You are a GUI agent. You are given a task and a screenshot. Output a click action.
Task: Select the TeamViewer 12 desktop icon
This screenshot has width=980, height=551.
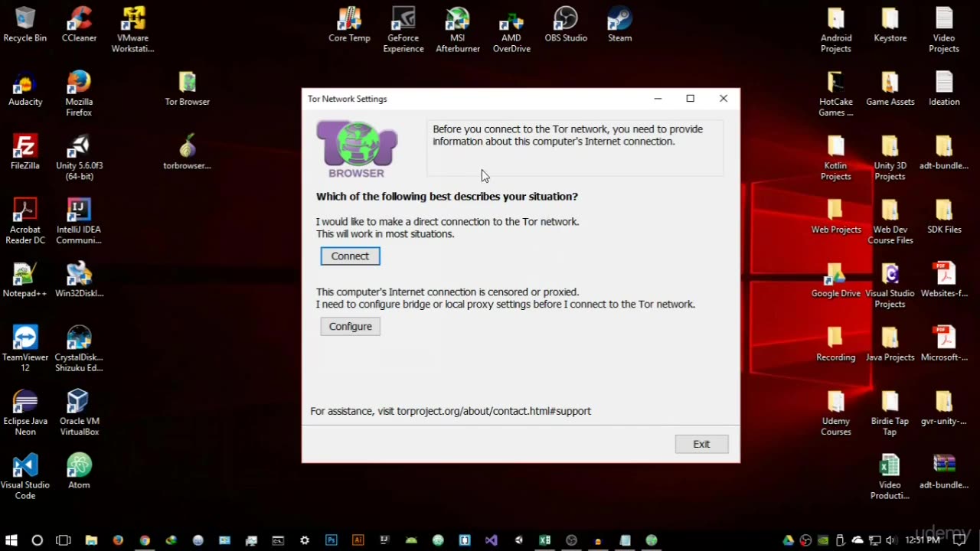coord(25,349)
